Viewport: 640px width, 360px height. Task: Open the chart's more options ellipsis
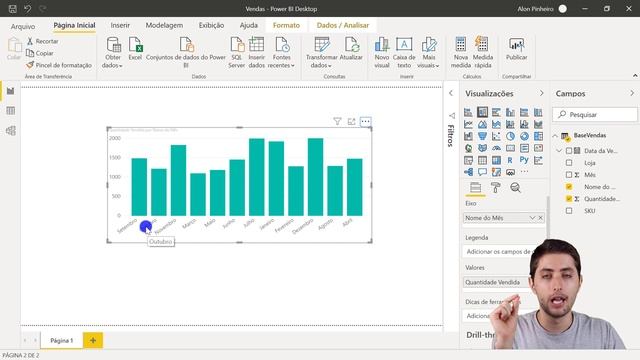pos(365,121)
